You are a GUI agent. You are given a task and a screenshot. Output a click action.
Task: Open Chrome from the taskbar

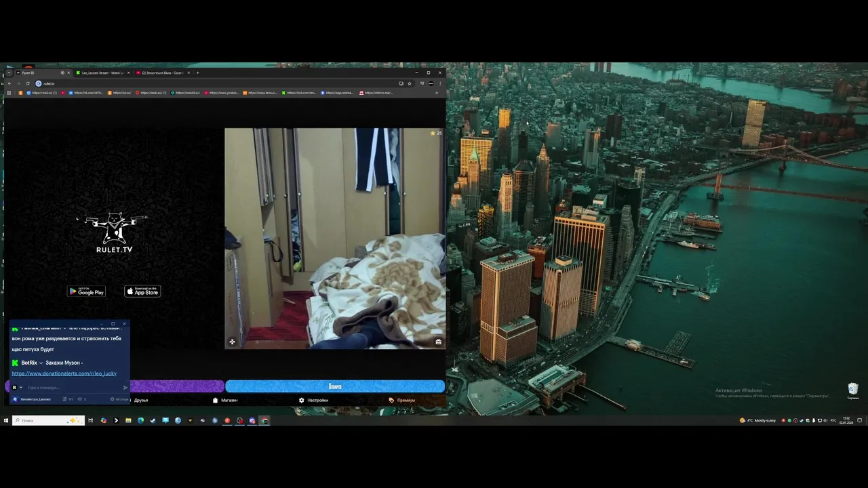point(264,420)
